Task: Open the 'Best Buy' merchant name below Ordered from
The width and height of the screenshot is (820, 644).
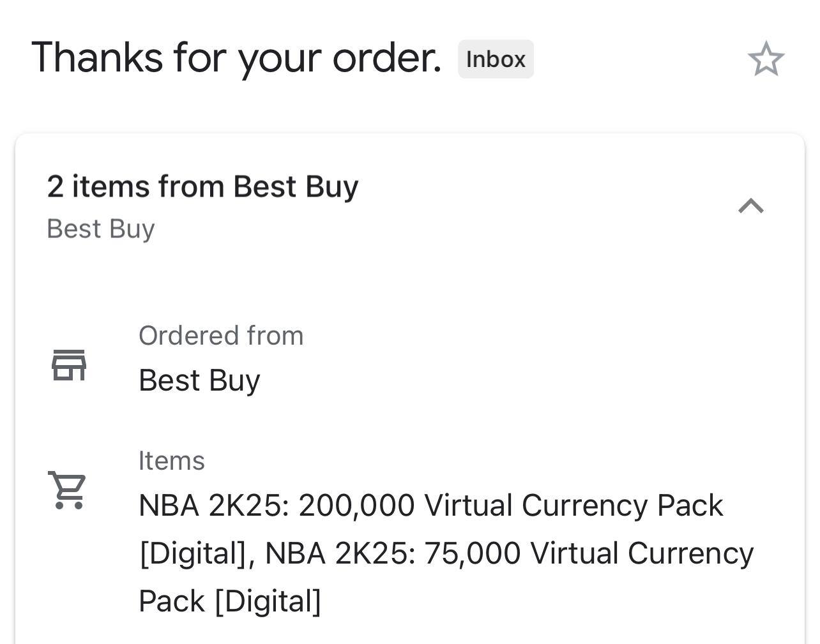Action: click(199, 380)
